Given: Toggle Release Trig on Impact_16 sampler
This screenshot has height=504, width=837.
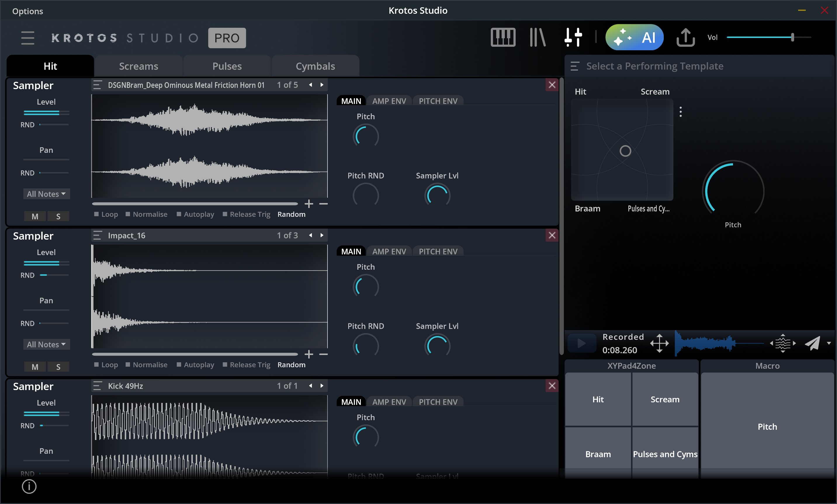Looking at the screenshot, I should 246,365.
